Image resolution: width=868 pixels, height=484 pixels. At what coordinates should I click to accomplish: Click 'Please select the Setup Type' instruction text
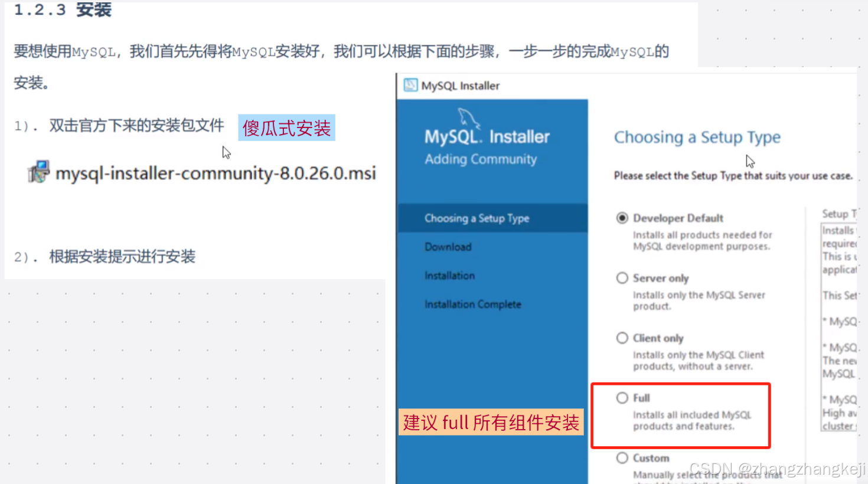(x=733, y=176)
